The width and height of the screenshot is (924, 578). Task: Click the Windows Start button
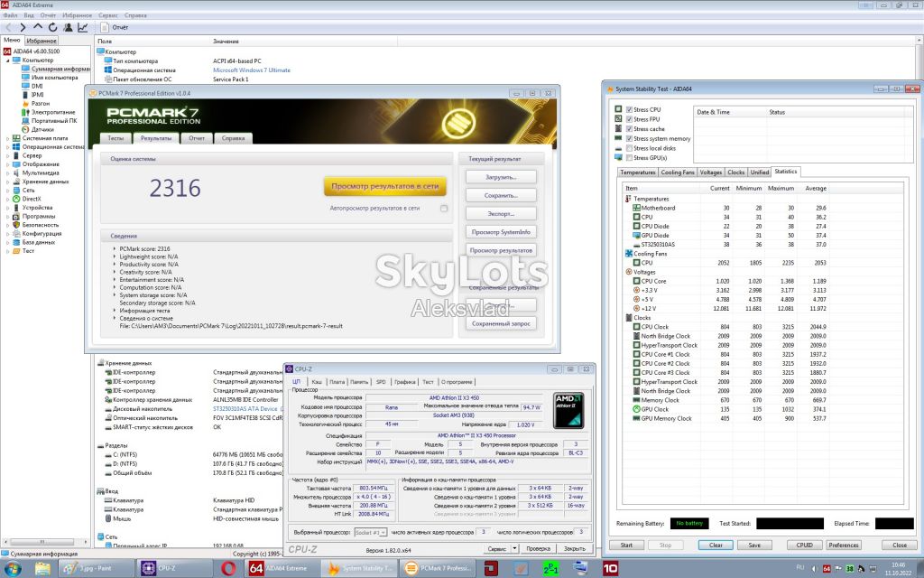pyautogui.click(x=13, y=568)
